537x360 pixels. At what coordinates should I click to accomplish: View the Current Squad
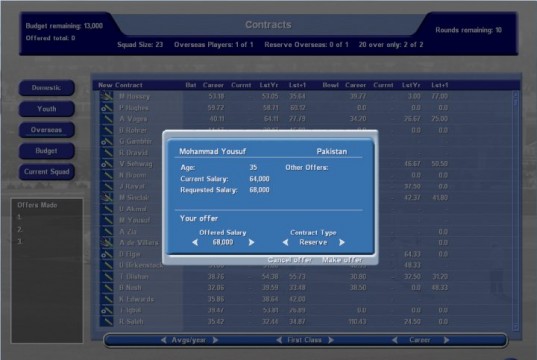[x=47, y=172]
